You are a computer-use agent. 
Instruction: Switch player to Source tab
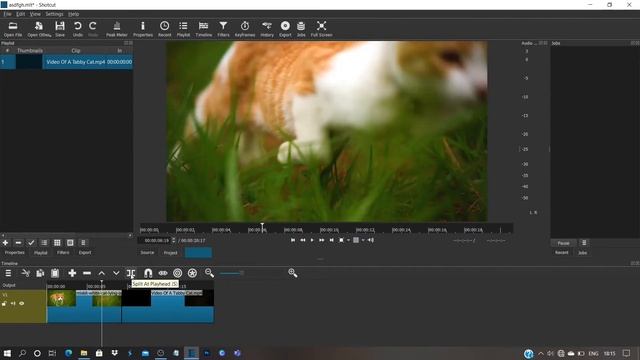147,253
